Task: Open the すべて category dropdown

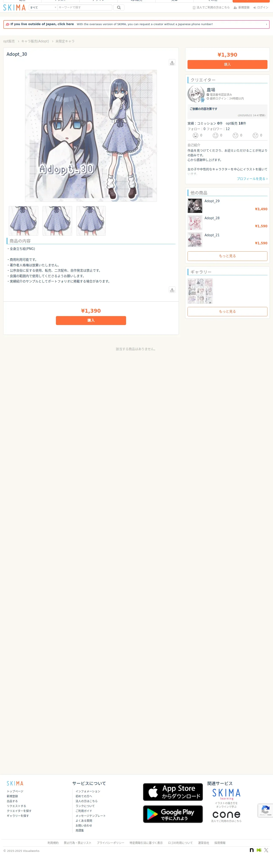Action: point(43,7)
